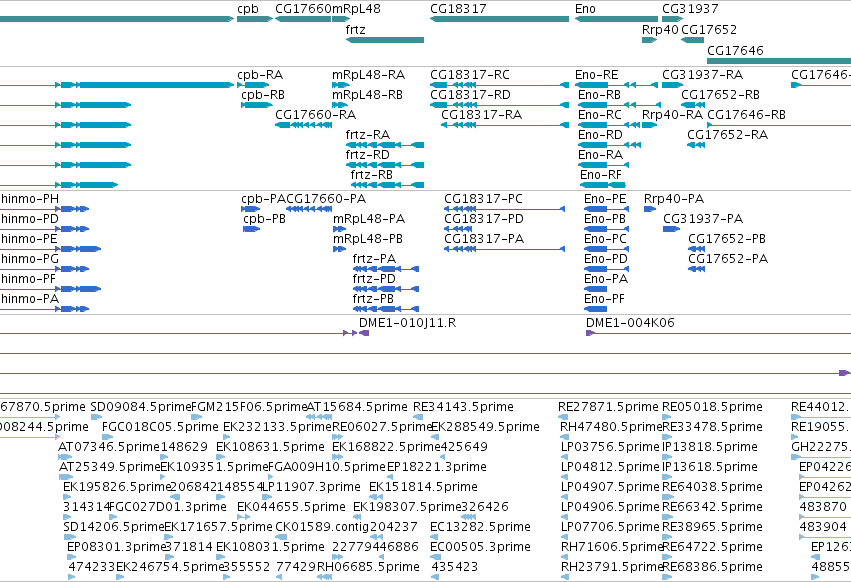Click the mRpL48-RB transcript label
Screen dimensions: 851x582
[367, 95]
